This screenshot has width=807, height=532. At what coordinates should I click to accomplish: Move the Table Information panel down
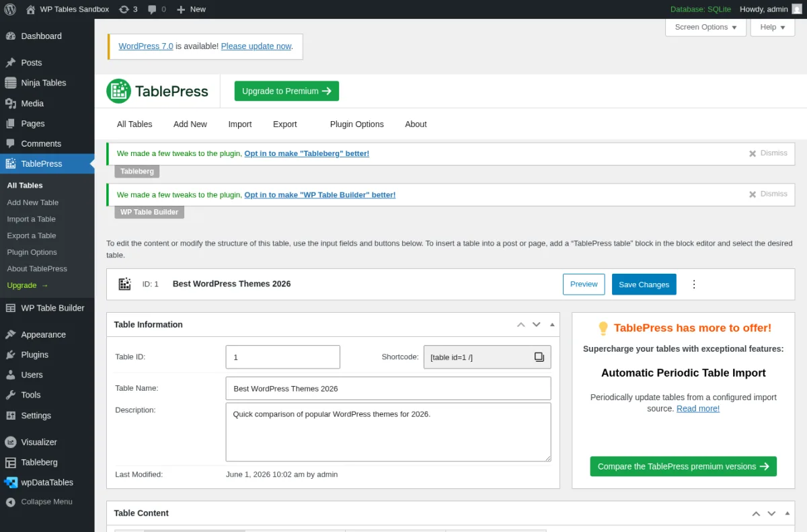pyautogui.click(x=536, y=324)
